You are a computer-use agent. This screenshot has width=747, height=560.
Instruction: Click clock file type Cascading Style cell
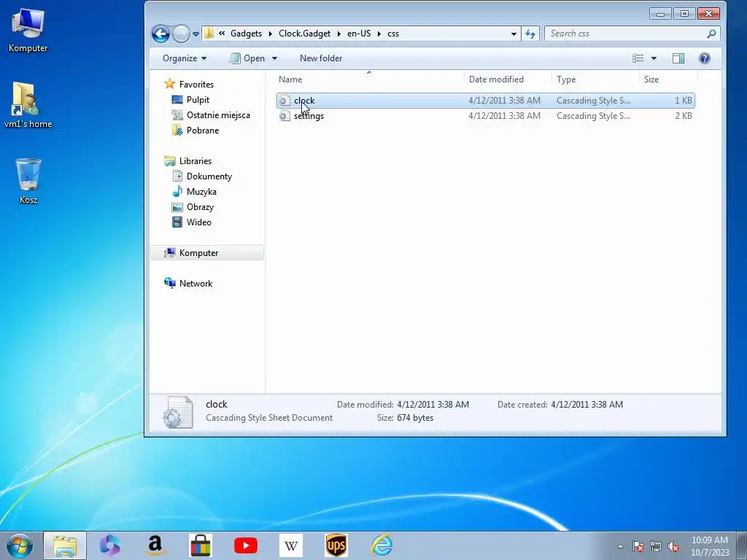tap(593, 101)
